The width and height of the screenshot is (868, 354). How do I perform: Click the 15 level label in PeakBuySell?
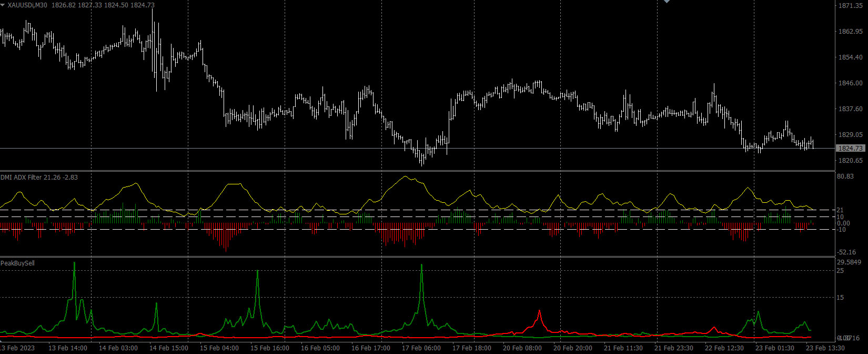[840, 298]
